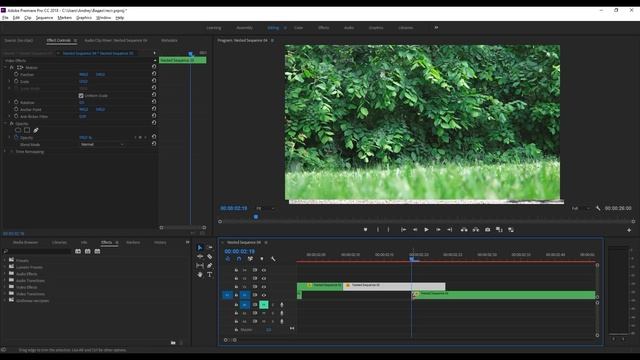Select the Pen tool in tools panel

[x=210, y=266]
